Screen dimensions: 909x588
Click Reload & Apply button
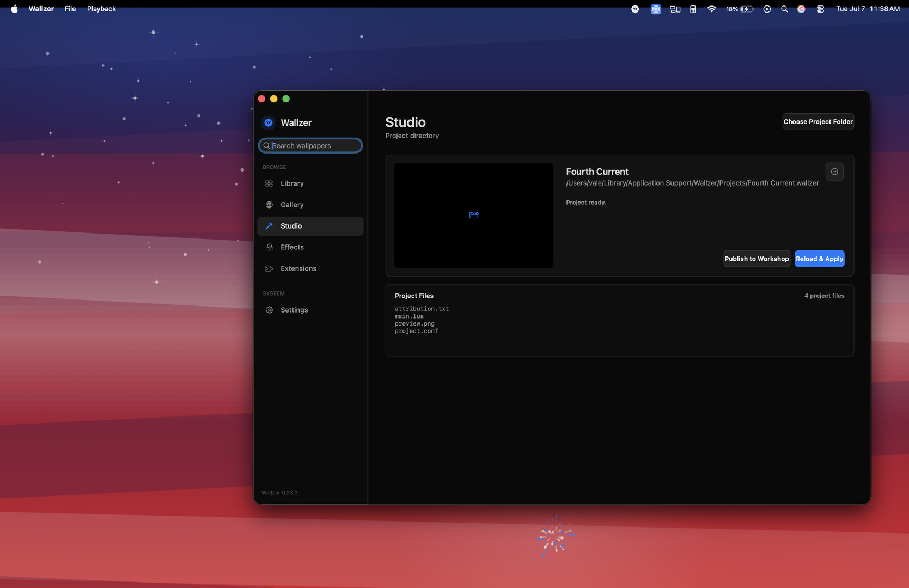[x=819, y=259]
